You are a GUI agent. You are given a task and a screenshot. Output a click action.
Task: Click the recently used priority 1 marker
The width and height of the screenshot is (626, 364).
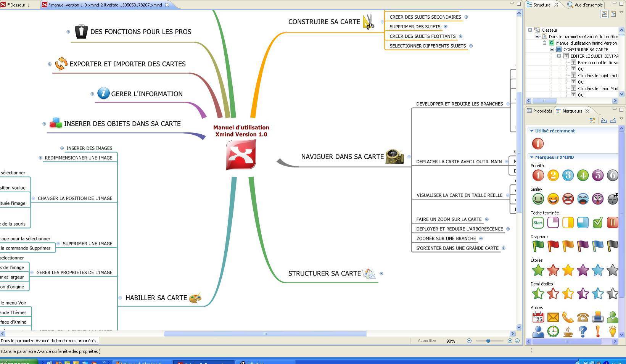537,143
